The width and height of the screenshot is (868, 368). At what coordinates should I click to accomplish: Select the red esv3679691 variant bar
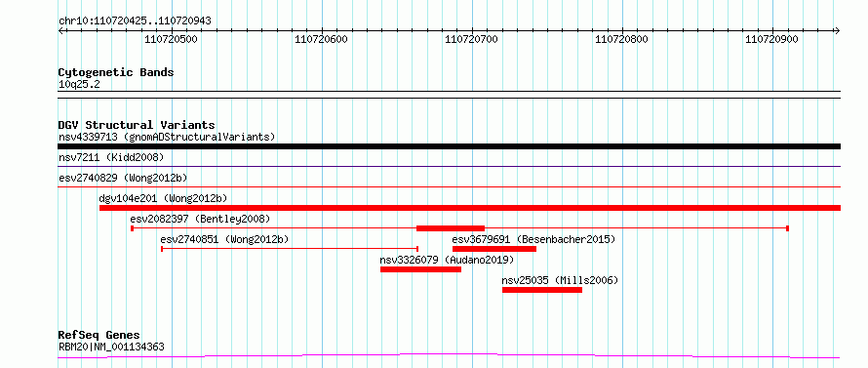[494, 249]
